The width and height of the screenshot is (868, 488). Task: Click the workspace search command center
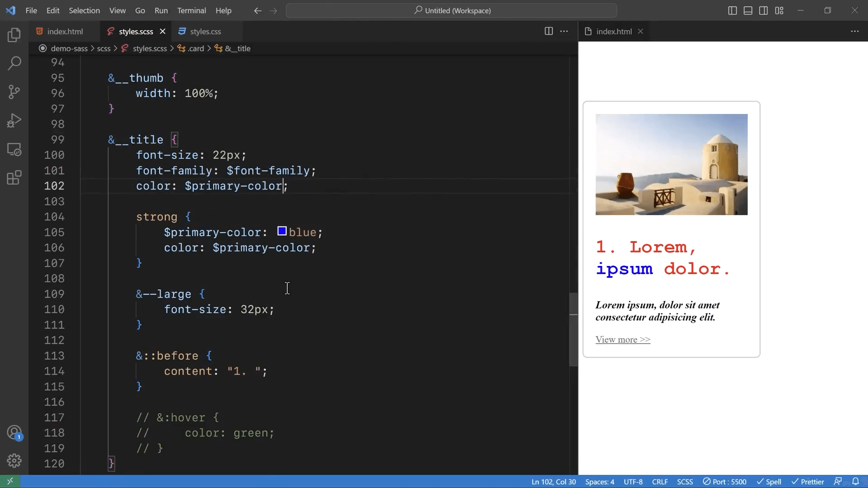pyautogui.click(x=451, y=10)
